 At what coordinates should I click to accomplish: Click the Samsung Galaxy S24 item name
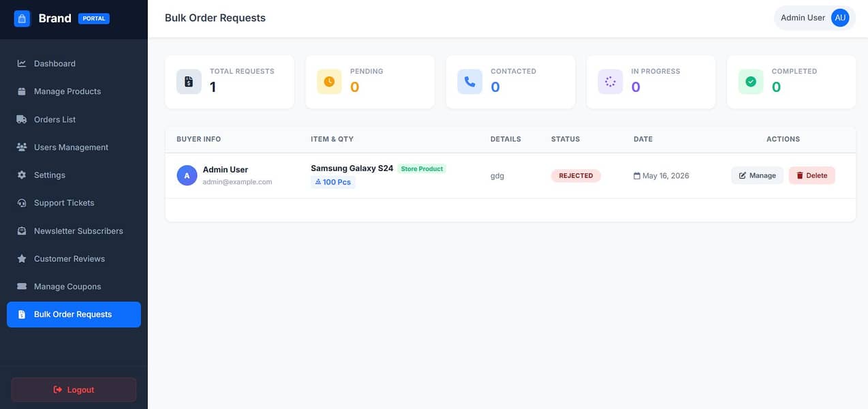352,168
